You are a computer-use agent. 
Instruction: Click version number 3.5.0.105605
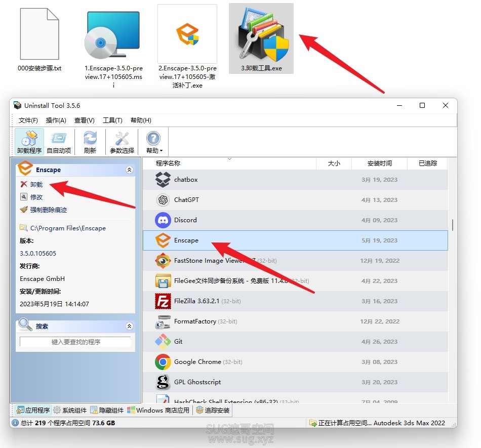pyautogui.click(x=38, y=253)
